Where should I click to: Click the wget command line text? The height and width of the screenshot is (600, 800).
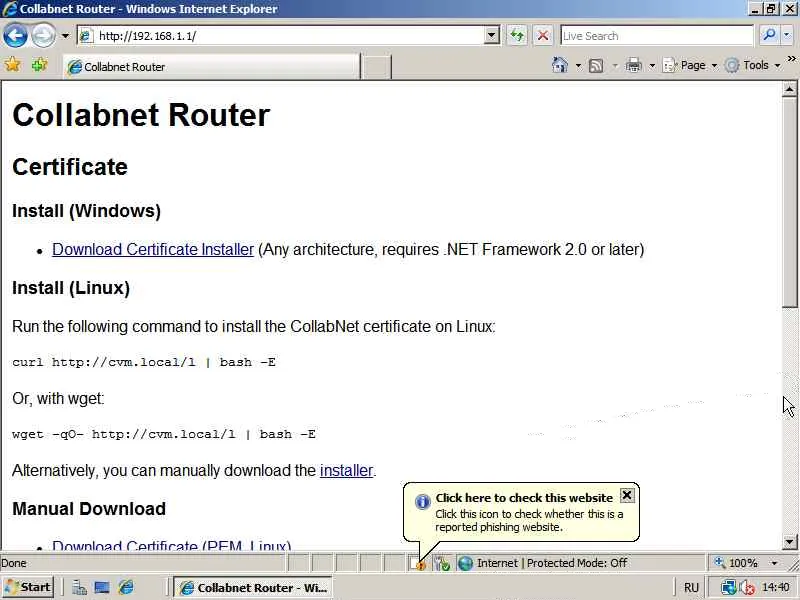point(164,434)
